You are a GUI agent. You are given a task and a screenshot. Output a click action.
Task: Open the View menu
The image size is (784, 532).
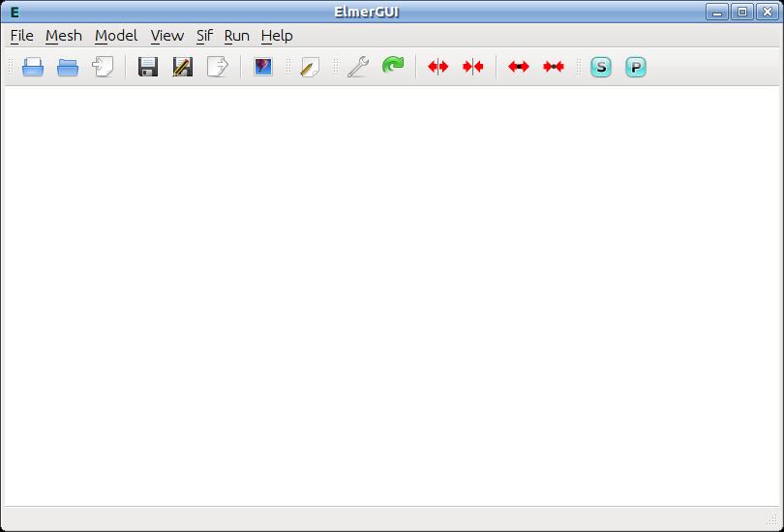click(167, 36)
